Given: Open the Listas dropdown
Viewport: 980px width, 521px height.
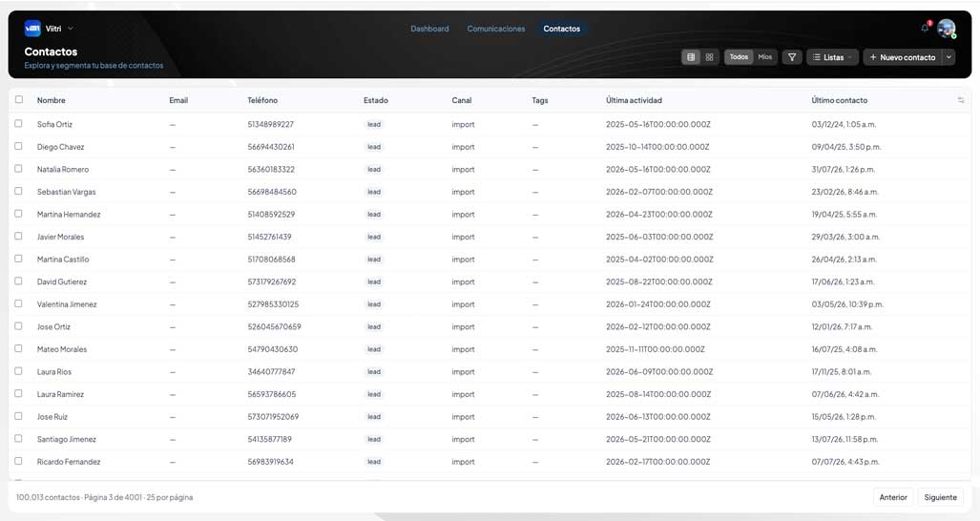Looking at the screenshot, I should [x=832, y=57].
